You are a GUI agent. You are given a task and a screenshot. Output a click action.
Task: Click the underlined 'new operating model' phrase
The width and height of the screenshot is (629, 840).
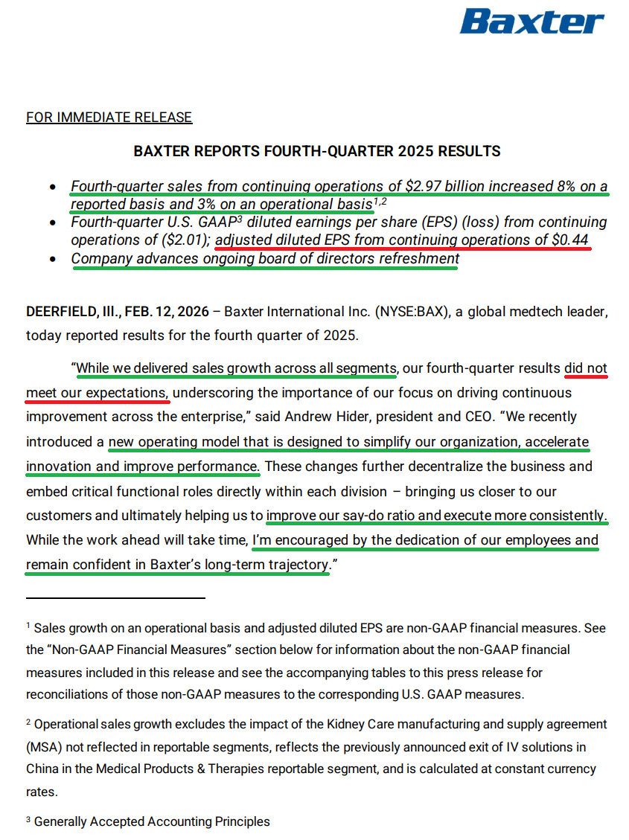click(167, 442)
